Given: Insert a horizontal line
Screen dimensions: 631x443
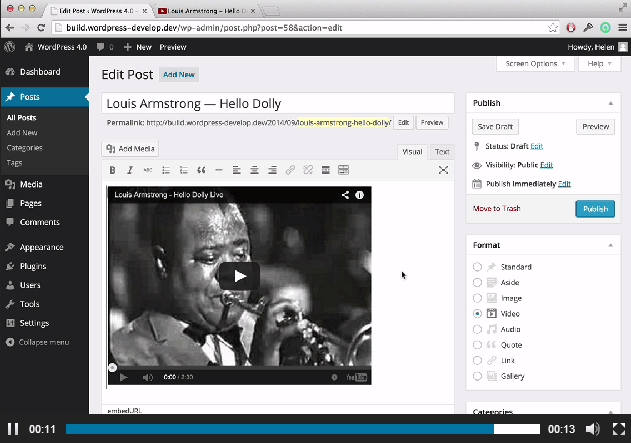Looking at the screenshot, I should 219,170.
